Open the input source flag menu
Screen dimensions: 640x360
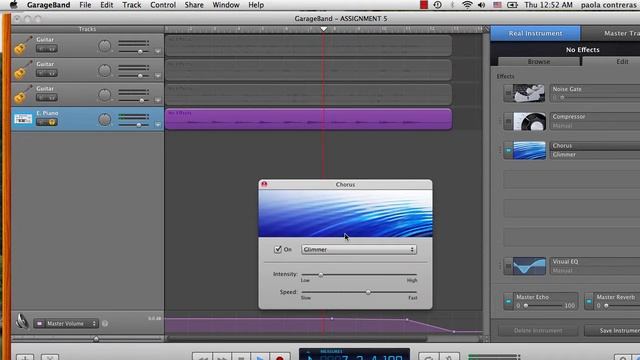tap(497, 5)
